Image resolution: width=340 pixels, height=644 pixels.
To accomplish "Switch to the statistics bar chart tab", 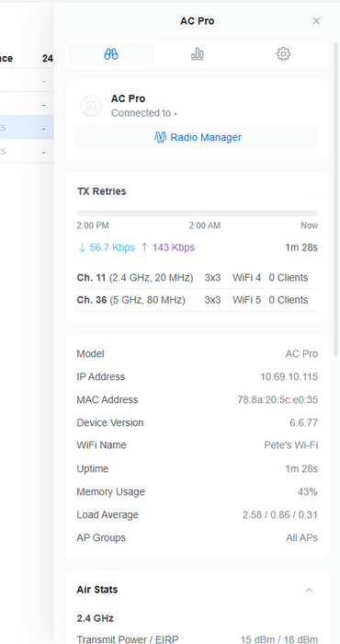I will pos(198,53).
